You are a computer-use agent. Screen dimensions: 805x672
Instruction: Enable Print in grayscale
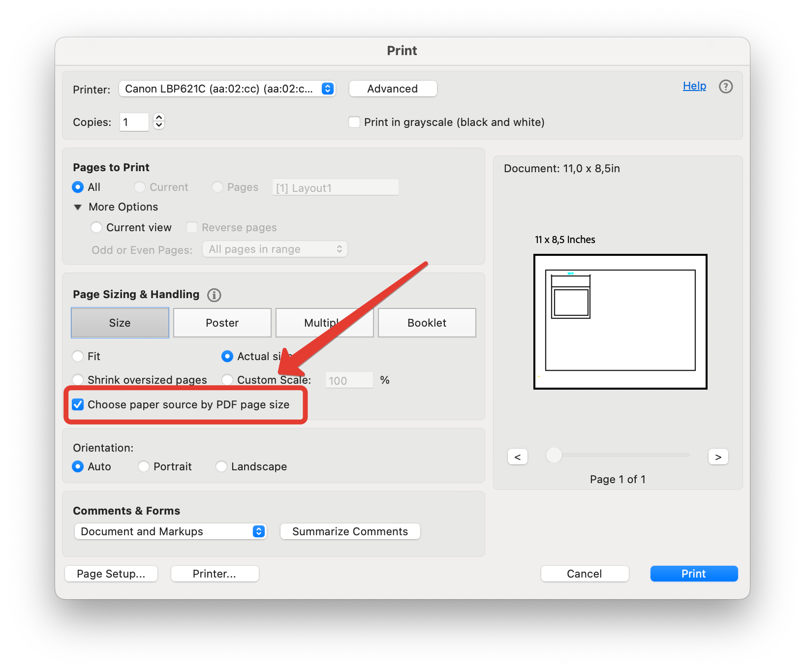[354, 122]
